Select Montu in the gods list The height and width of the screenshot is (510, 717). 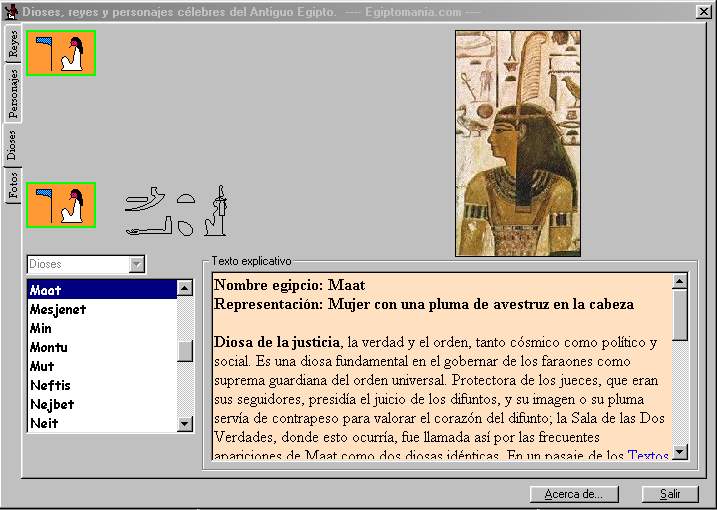(x=102, y=347)
